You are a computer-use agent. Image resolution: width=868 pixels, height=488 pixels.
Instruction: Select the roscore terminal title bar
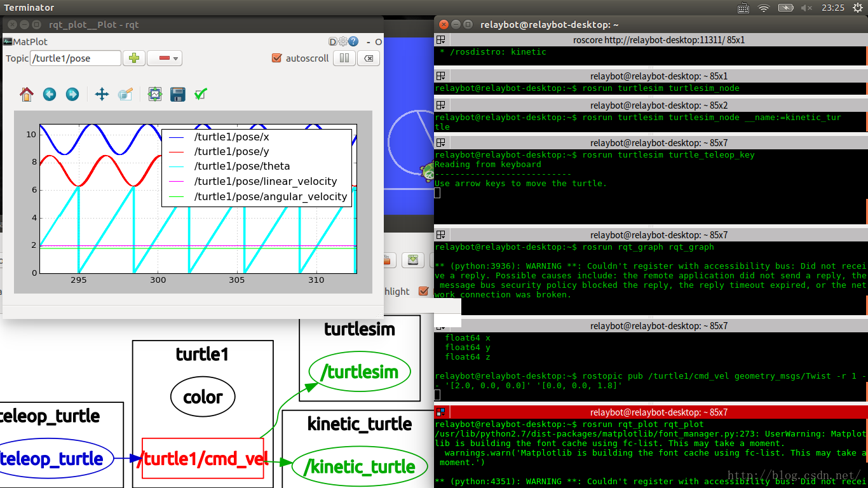[650, 40]
